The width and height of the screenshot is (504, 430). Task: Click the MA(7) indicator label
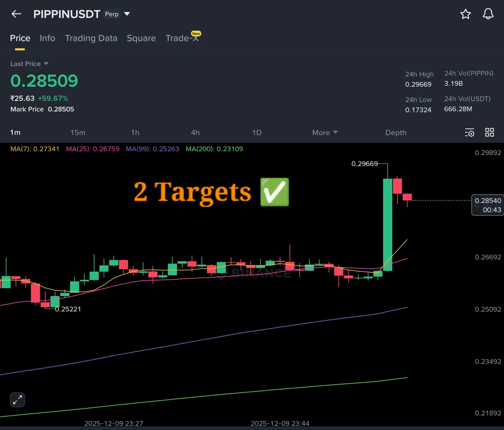pos(34,149)
